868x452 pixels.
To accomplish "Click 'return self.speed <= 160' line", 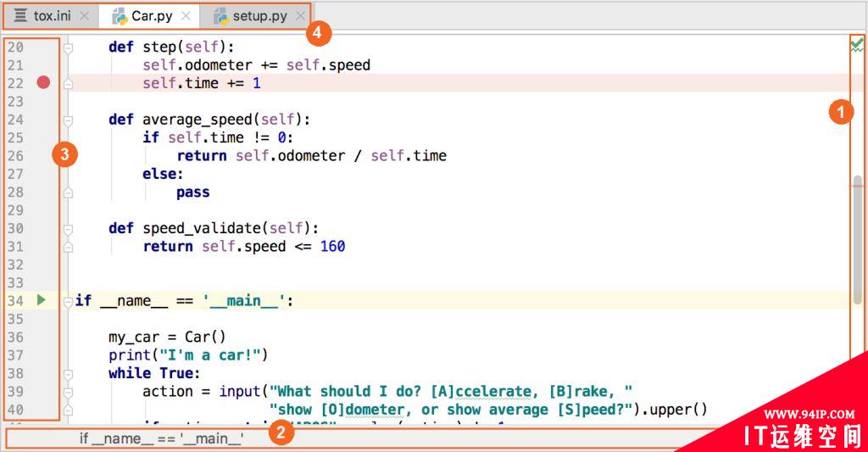I will 244,247.
